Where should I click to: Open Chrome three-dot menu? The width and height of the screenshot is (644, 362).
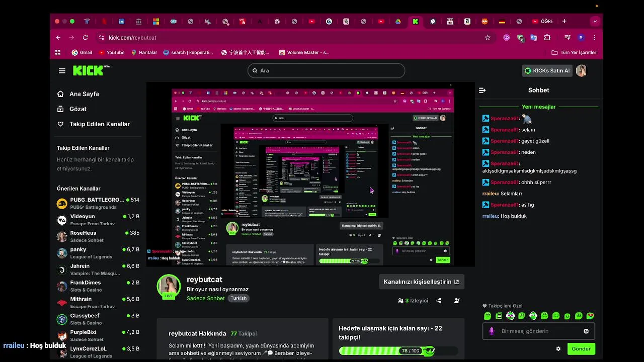594,38
